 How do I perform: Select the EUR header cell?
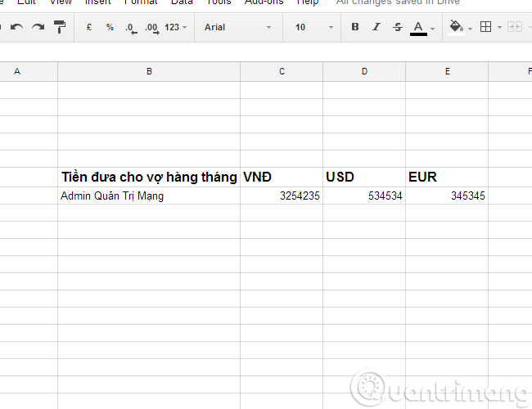[x=447, y=177]
